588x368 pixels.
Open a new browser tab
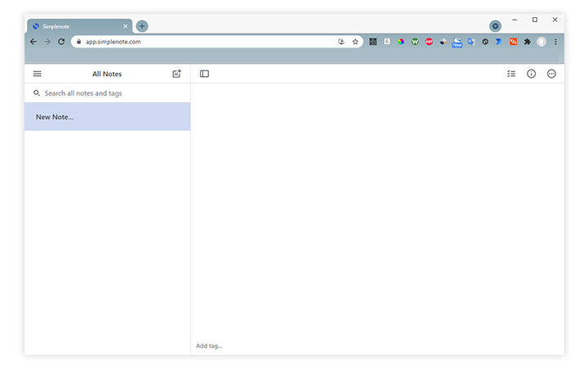pyautogui.click(x=142, y=26)
